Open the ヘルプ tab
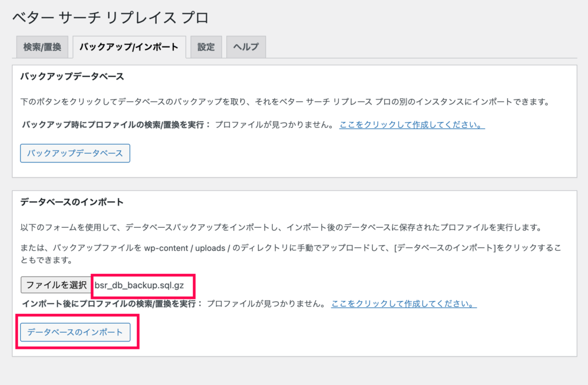588x385 pixels. click(x=246, y=47)
